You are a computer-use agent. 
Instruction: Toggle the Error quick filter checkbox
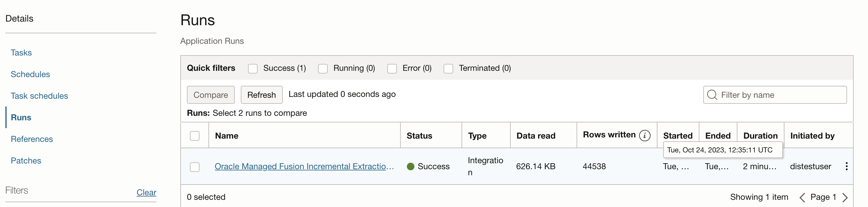[x=392, y=68]
